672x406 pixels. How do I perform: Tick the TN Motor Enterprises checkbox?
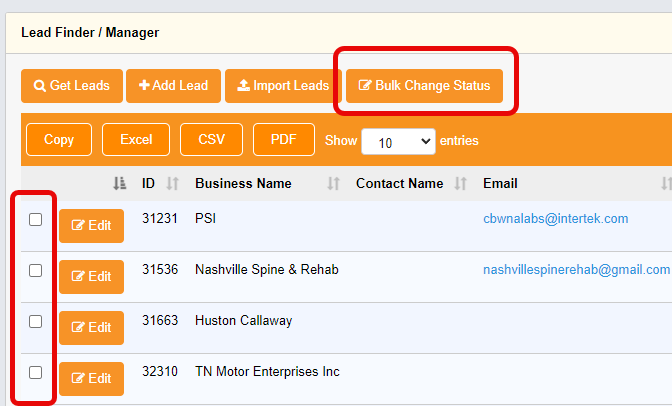click(36, 373)
